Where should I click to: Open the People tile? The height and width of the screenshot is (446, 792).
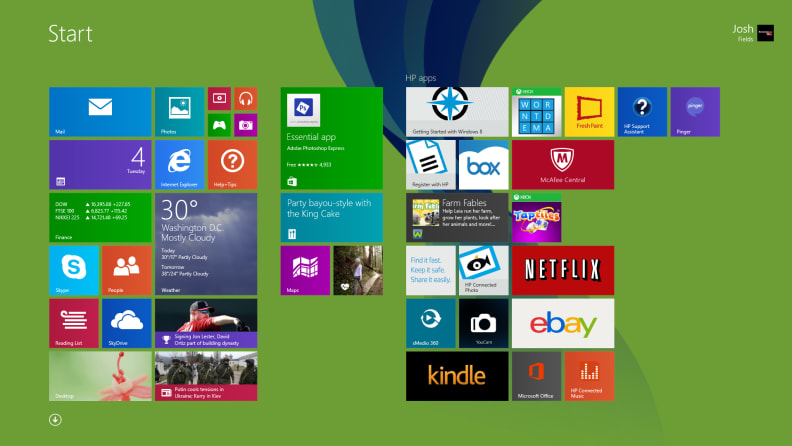click(127, 270)
